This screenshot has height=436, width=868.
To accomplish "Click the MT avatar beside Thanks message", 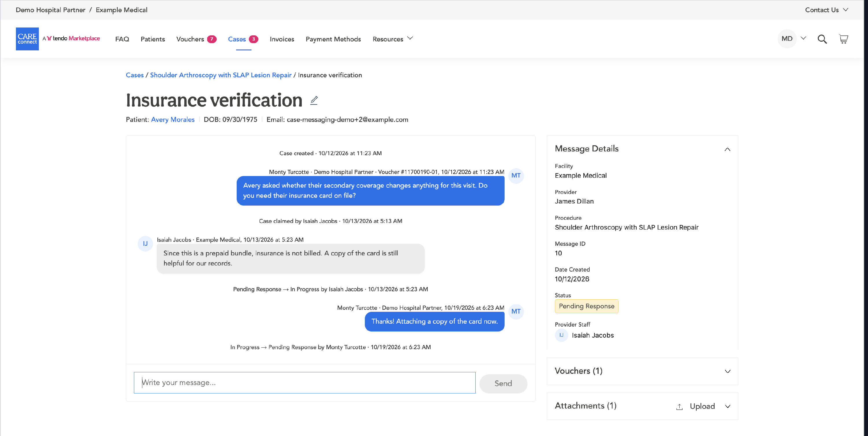I will coord(516,312).
